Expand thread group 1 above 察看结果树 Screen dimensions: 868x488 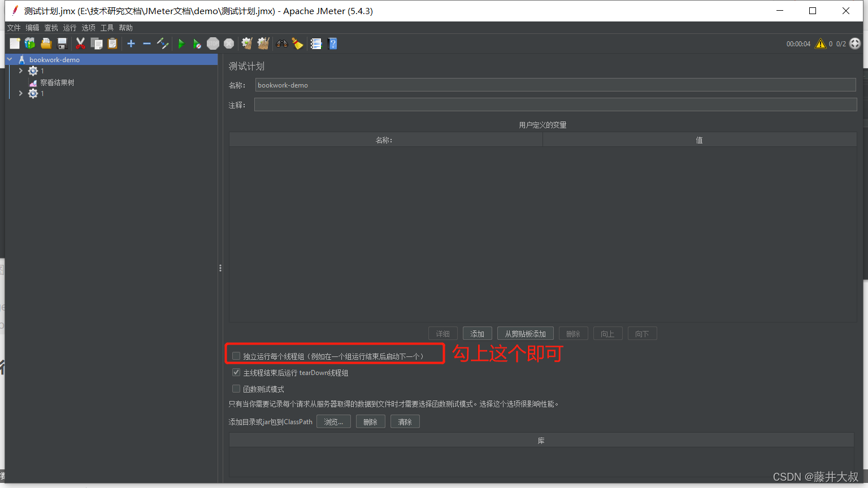coord(21,71)
